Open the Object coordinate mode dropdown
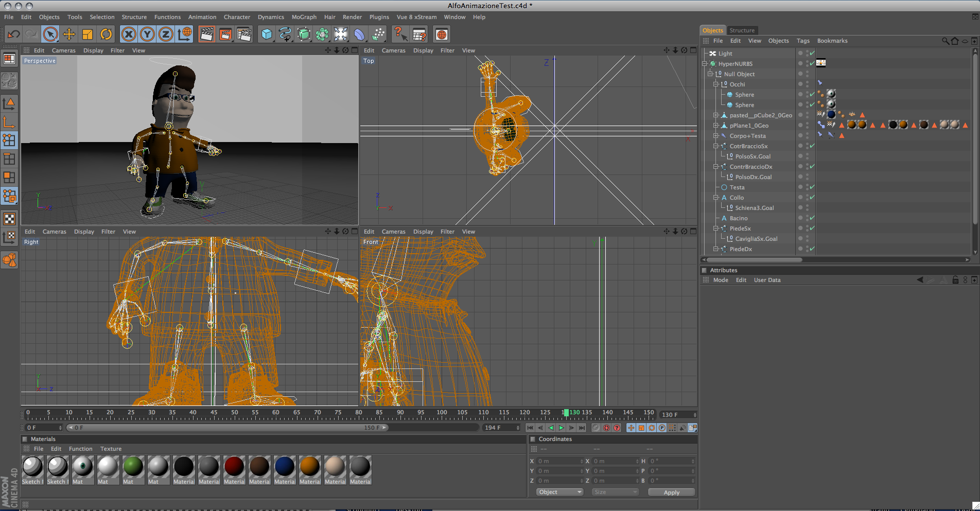Image resolution: width=980 pixels, height=511 pixels. (x=559, y=492)
